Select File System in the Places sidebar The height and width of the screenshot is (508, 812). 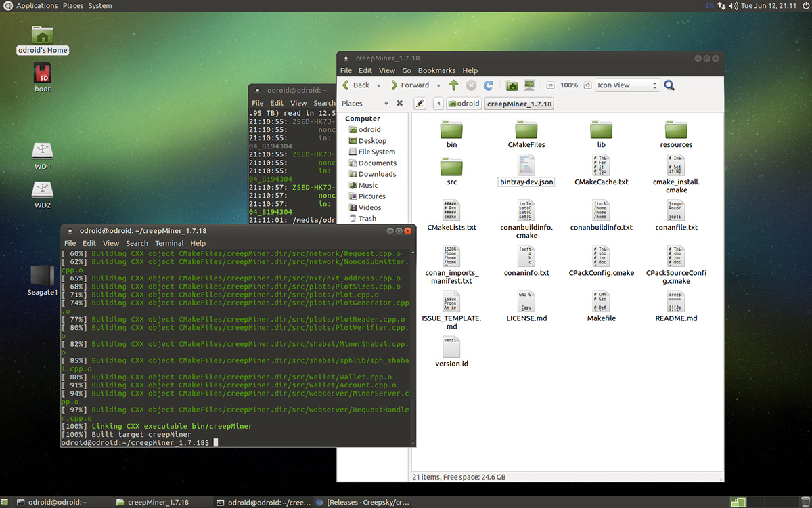[x=371, y=152]
